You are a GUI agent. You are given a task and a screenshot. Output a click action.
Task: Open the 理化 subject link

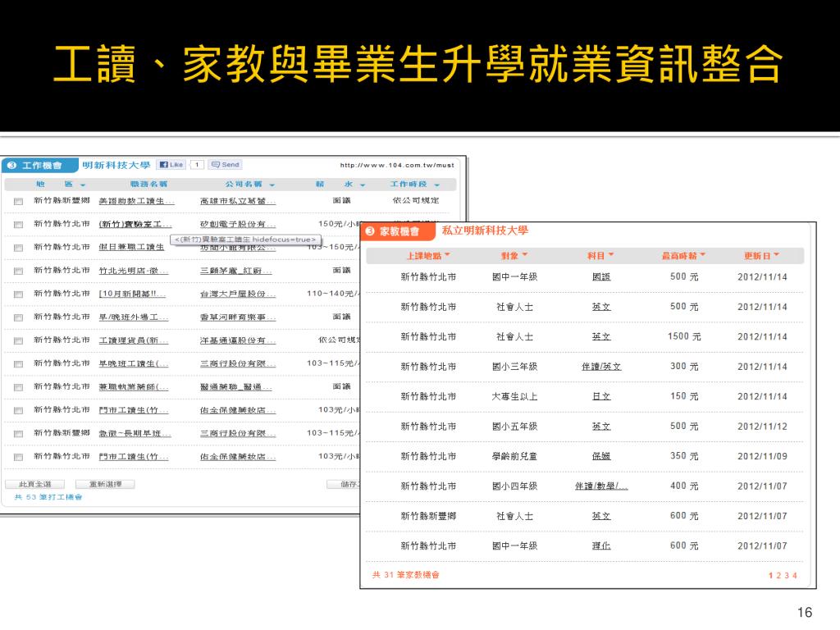601,546
